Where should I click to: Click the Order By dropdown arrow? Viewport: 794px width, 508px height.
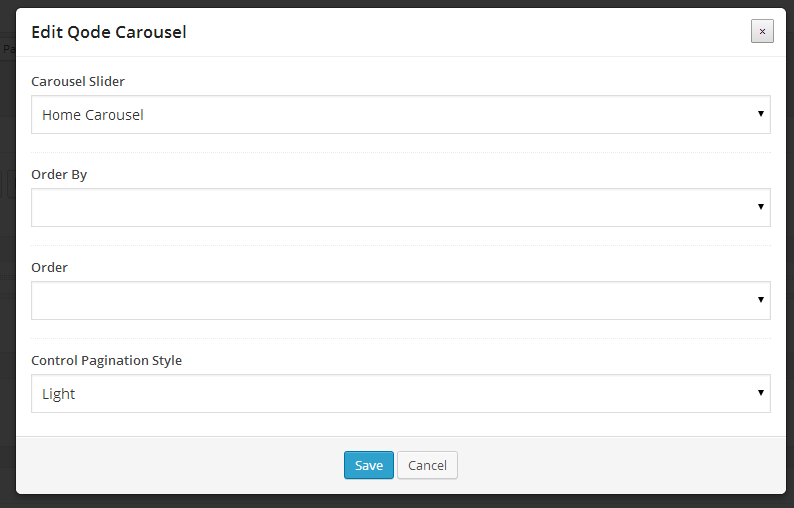[x=761, y=208]
